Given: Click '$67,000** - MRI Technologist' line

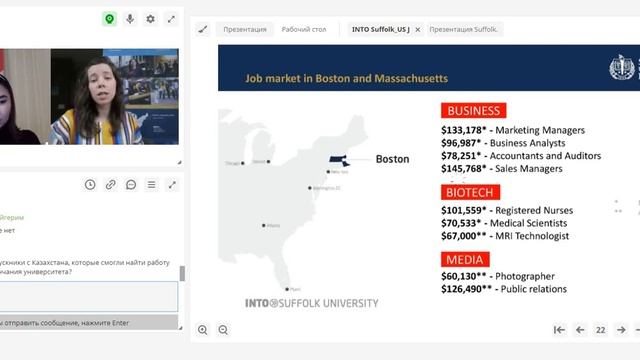Looking at the screenshot, I should tap(505, 236).
